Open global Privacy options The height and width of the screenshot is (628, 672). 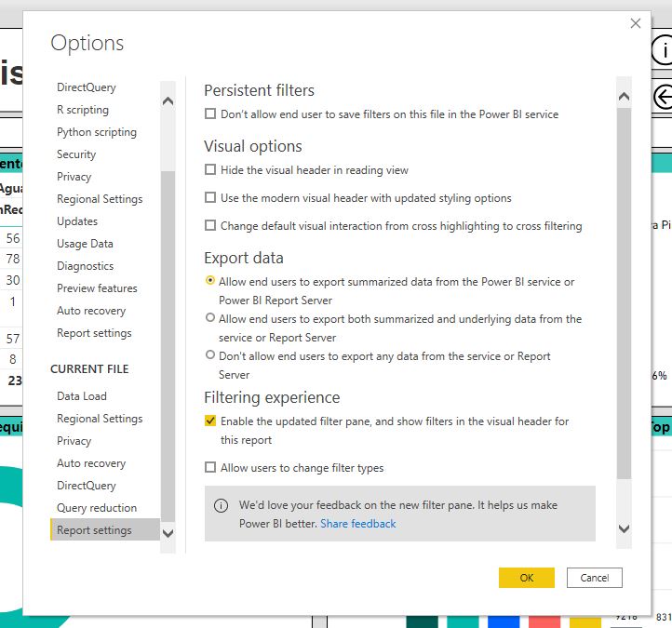pos(74,177)
